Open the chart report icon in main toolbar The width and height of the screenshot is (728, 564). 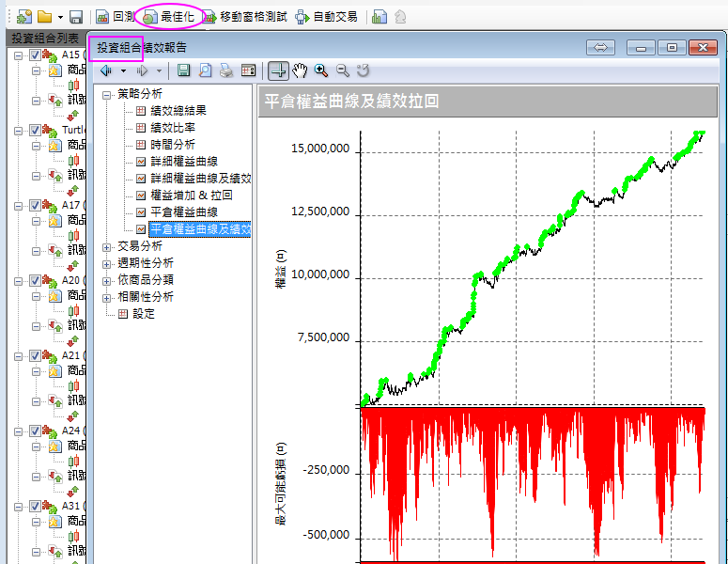click(379, 17)
